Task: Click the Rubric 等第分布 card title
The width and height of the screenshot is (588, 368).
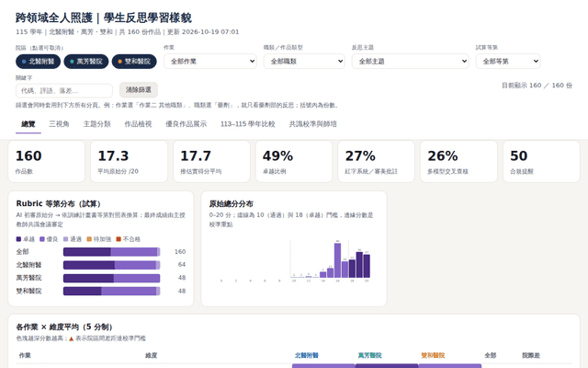Action: point(59,204)
